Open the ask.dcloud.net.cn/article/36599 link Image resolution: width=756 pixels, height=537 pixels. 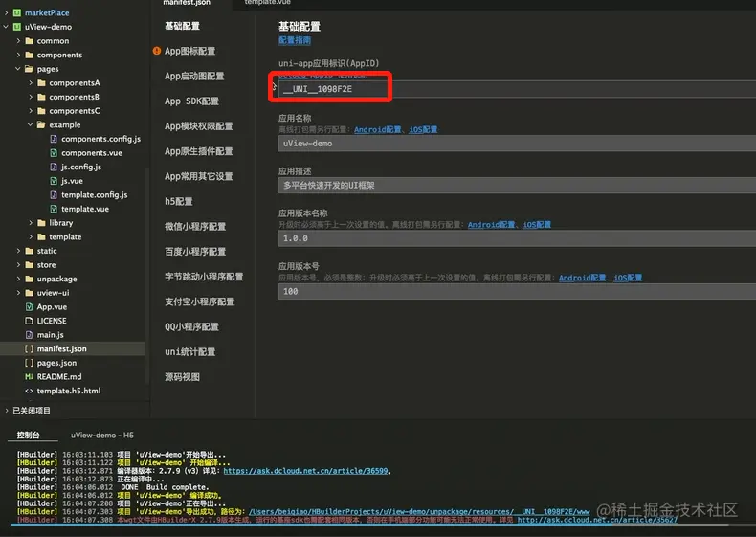[x=306, y=470]
